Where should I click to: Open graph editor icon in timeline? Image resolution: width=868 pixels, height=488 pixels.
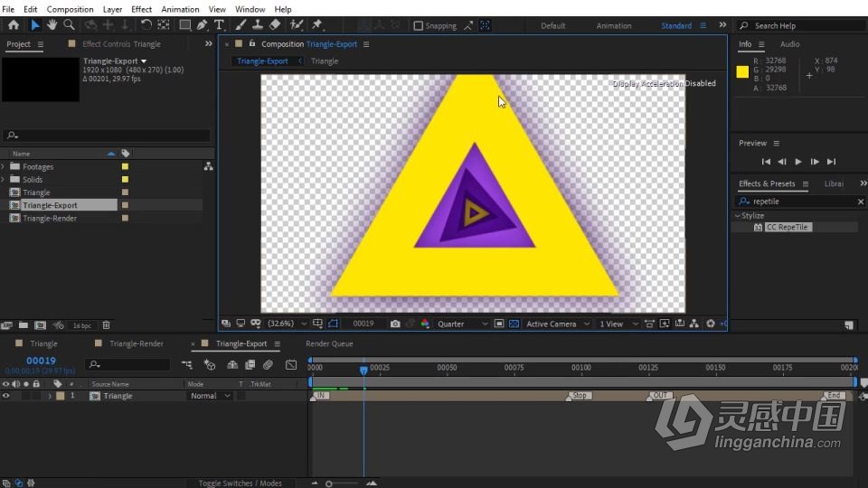pos(291,364)
